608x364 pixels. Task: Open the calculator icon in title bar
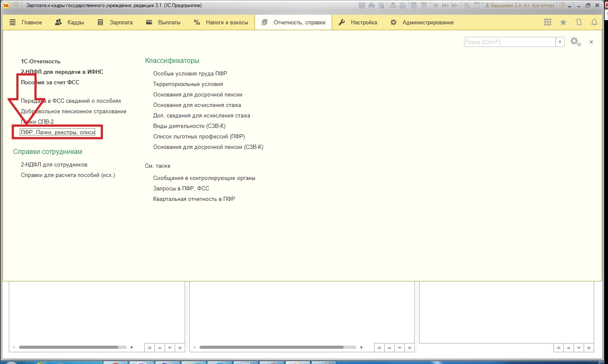coord(414,5)
